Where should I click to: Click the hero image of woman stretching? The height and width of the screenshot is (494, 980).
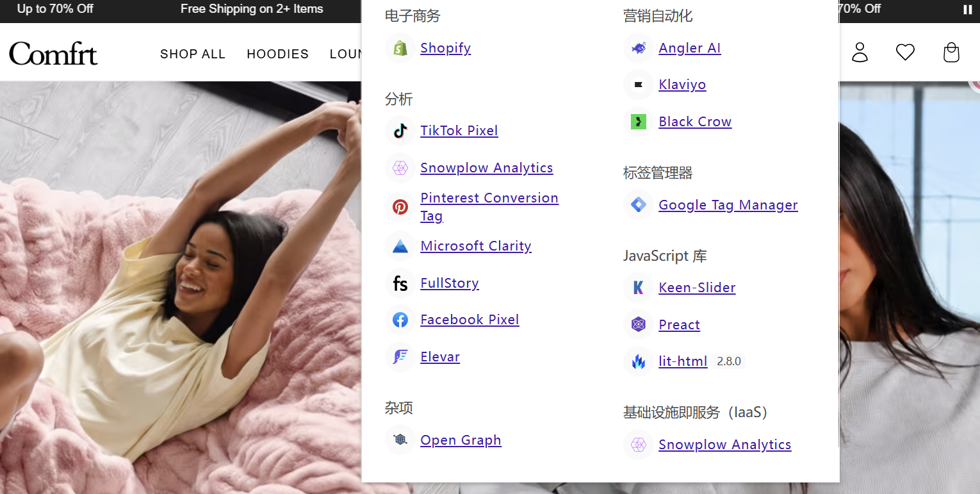pos(181,287)
